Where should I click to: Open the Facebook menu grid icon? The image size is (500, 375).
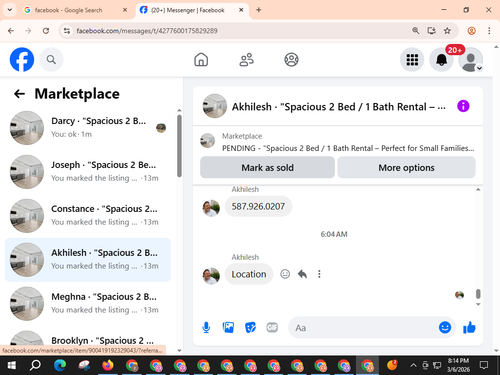point(412,60)
